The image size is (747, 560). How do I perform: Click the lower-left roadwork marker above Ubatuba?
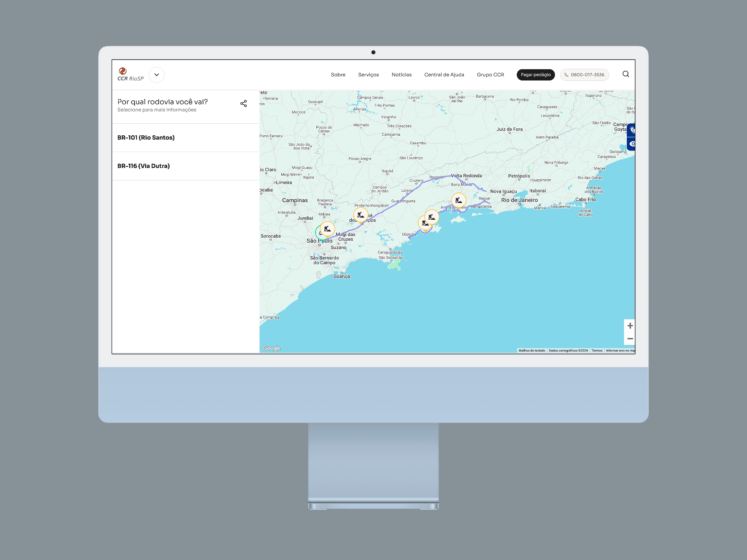424,223
